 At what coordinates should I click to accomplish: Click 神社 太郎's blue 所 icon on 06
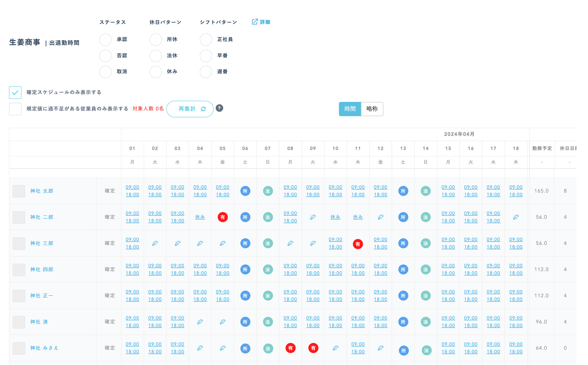pyautogui.click(x=245, y=191)
